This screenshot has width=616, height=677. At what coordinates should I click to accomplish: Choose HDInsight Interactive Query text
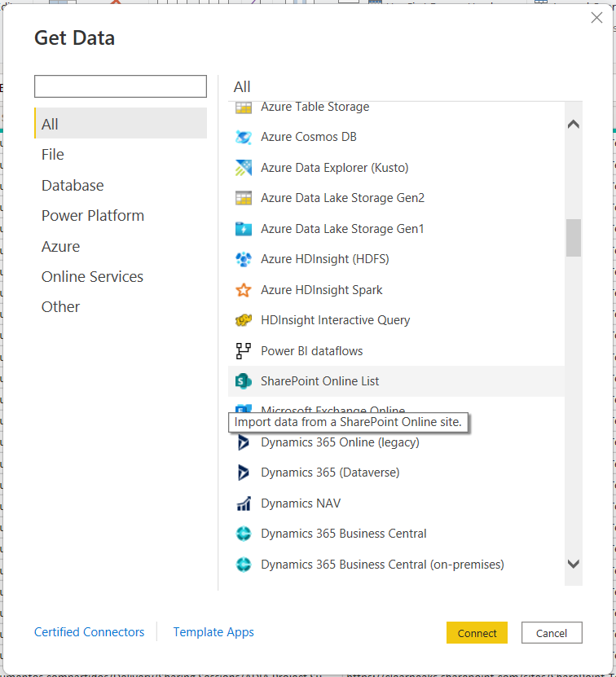tap(335, 320)
